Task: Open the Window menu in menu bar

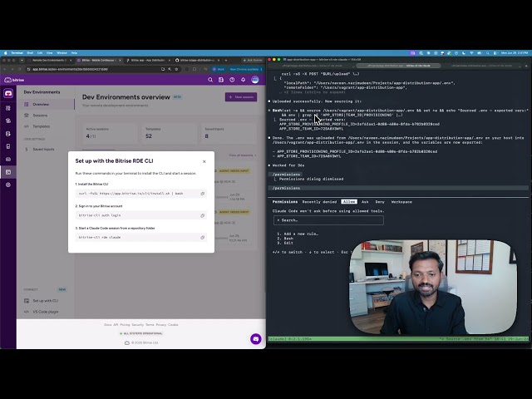Action: tap(62, 53)
